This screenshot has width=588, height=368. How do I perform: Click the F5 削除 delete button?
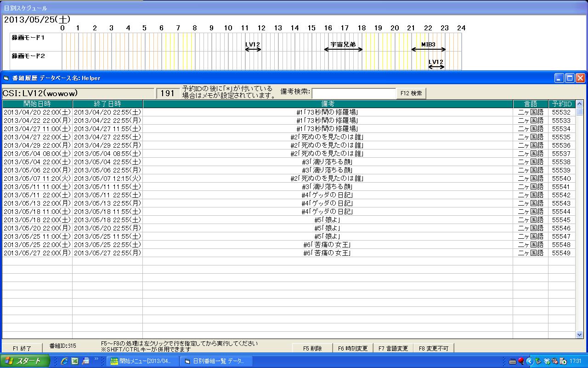[x=312, y=348]
